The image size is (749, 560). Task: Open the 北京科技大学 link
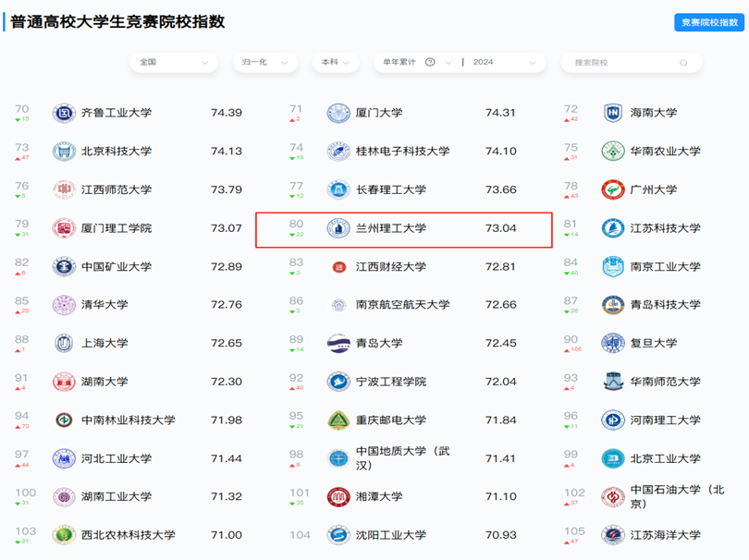click(117, 152)
